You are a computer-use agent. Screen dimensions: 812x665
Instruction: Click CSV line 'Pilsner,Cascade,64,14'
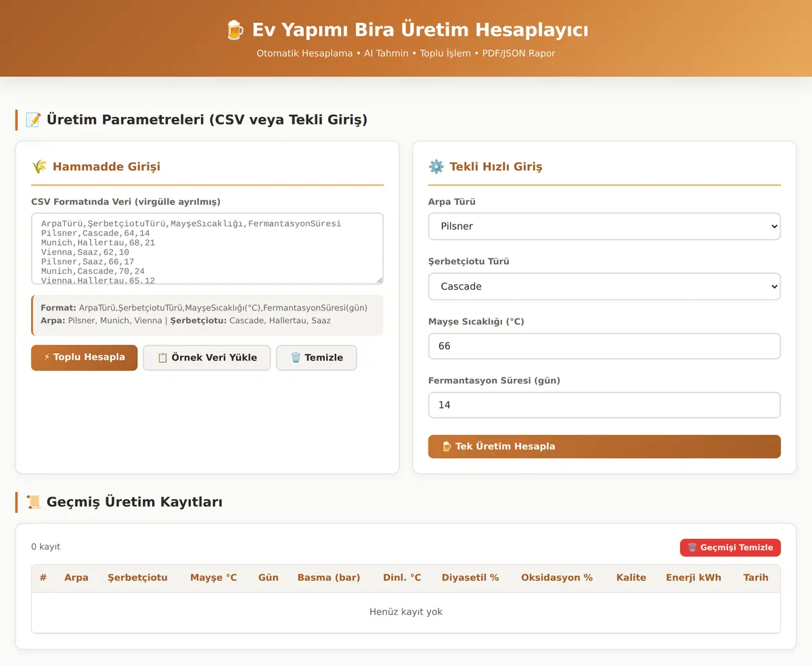[95, 233]
